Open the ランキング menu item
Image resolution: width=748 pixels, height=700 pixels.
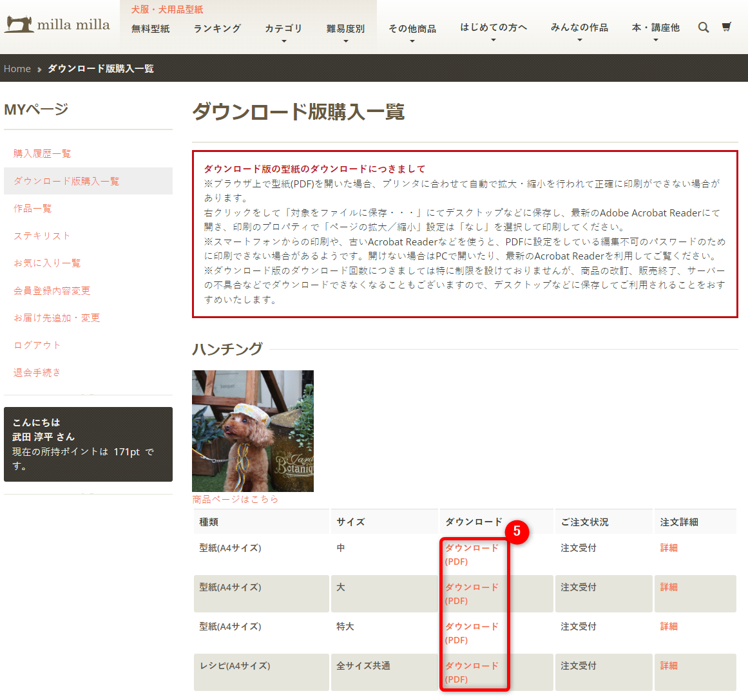(217, 28)
